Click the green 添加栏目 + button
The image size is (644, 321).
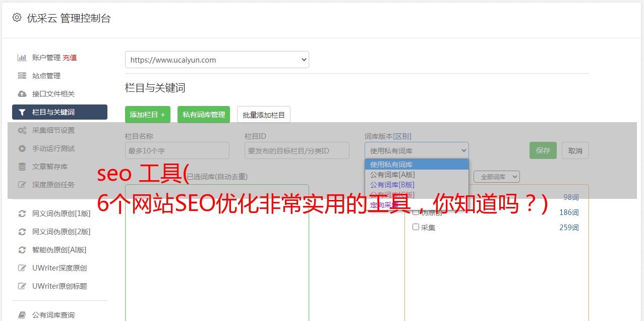pyautogui.click(x=148, y=115)
